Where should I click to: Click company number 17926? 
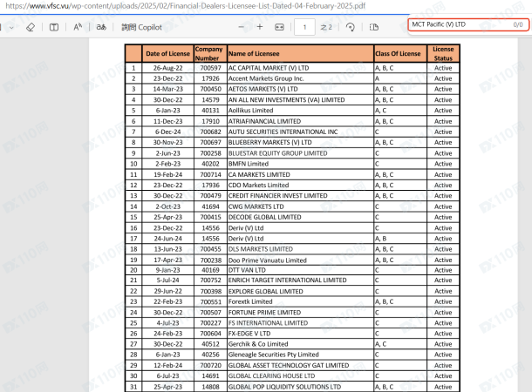(210, 78)
